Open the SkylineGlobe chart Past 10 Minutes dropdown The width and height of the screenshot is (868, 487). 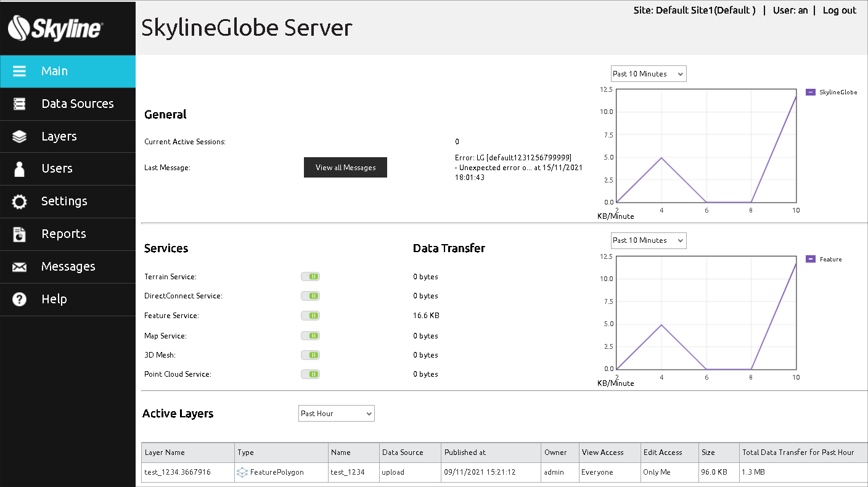648,74
